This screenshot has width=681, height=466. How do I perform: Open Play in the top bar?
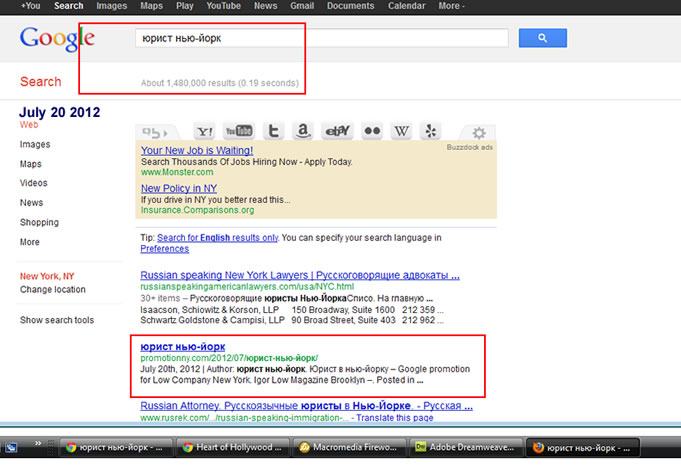185,6
